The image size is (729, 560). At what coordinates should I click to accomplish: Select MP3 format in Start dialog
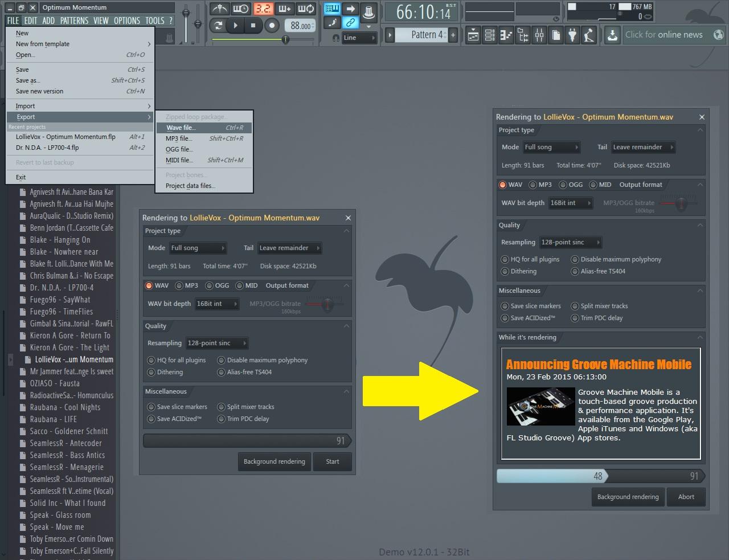[179, 285]
